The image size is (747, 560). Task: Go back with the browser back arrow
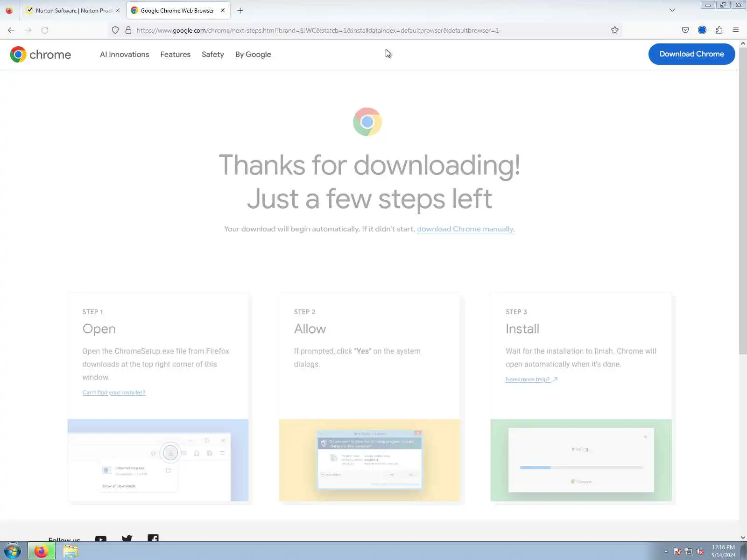[x=11, y=30]
